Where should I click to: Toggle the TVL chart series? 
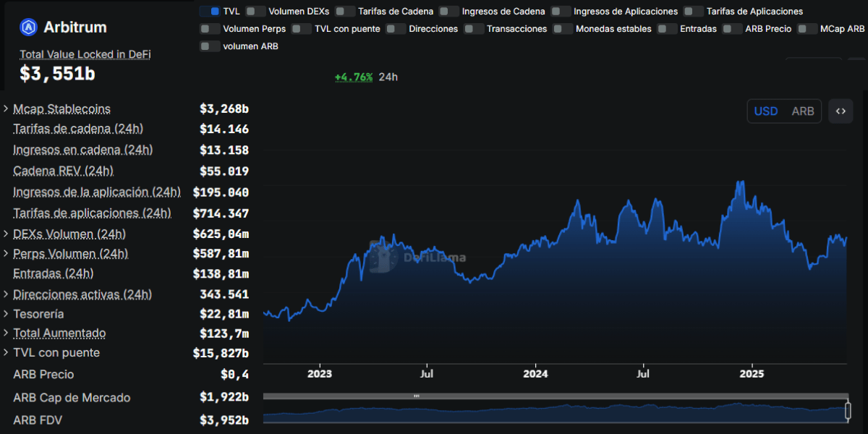point(210,12)
